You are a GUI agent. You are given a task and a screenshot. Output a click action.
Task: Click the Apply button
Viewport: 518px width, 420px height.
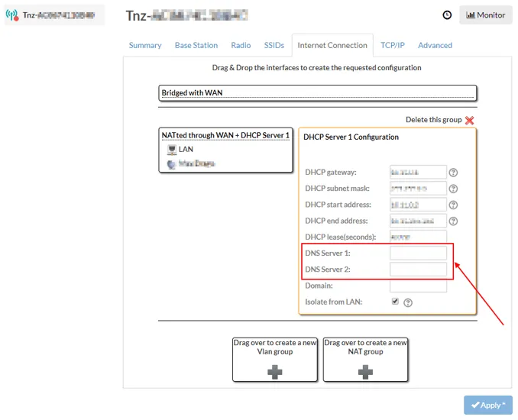488,405
